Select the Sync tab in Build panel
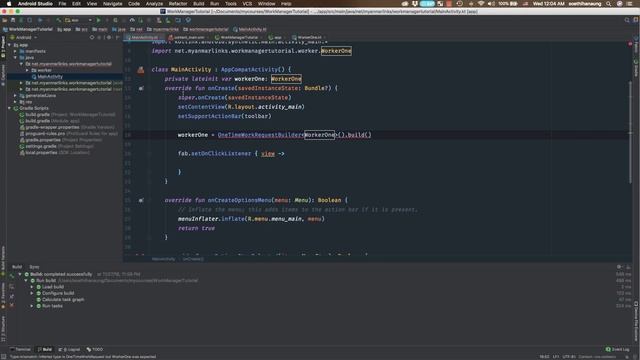 34,267
